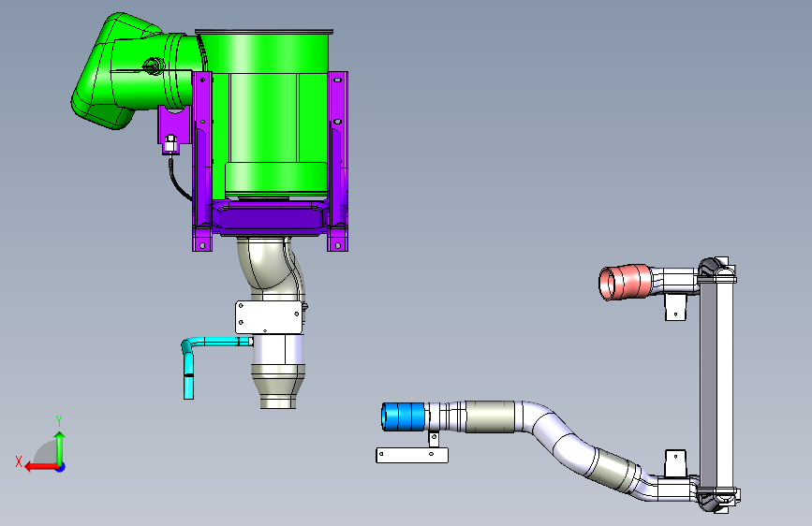Click the black sensor cable
The width and height of the screenshot is (812, 526).
(x=178, y=182)
